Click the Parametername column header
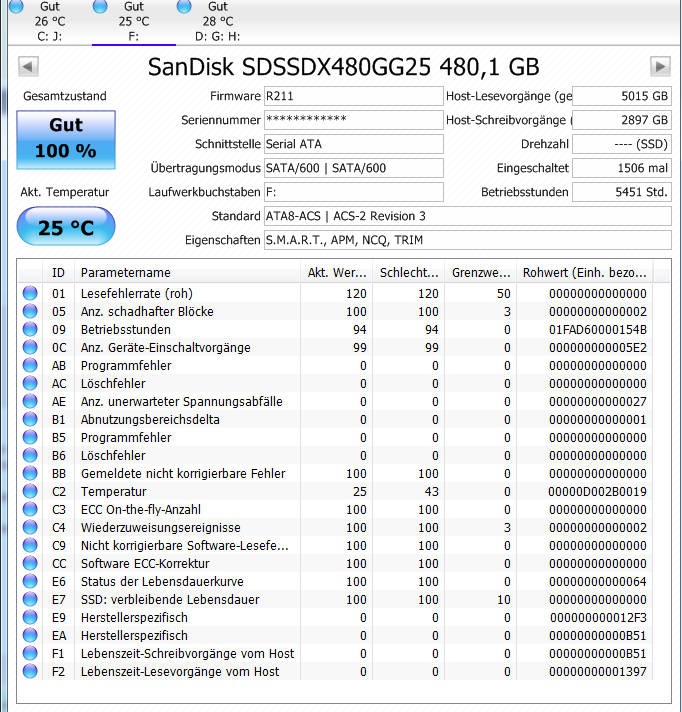This screenshot has height=712, width=682. (187, 272)
